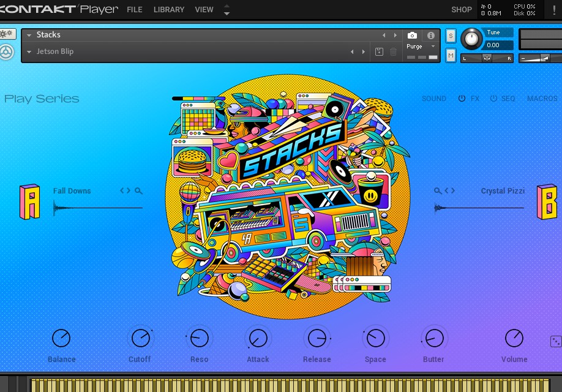Click the magnifier icon next to Fall Downs

pos(139,190)
